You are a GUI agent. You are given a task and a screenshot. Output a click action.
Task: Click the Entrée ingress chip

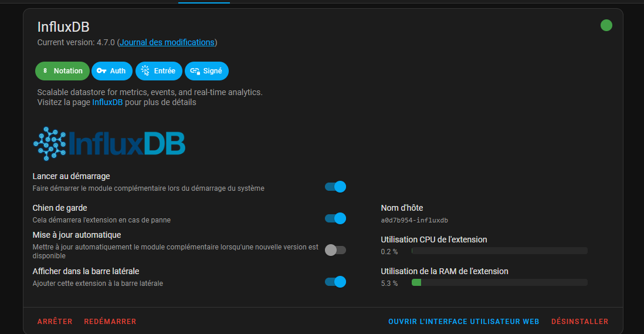(158, 71)
